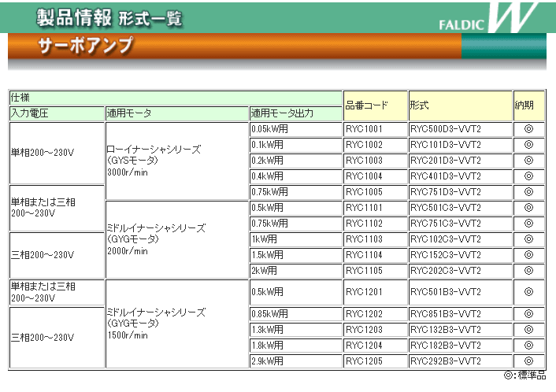Viewport: 556px width, 392px height.
Task: Click the サーボアンプ banner title
Action: pos(86,46)
